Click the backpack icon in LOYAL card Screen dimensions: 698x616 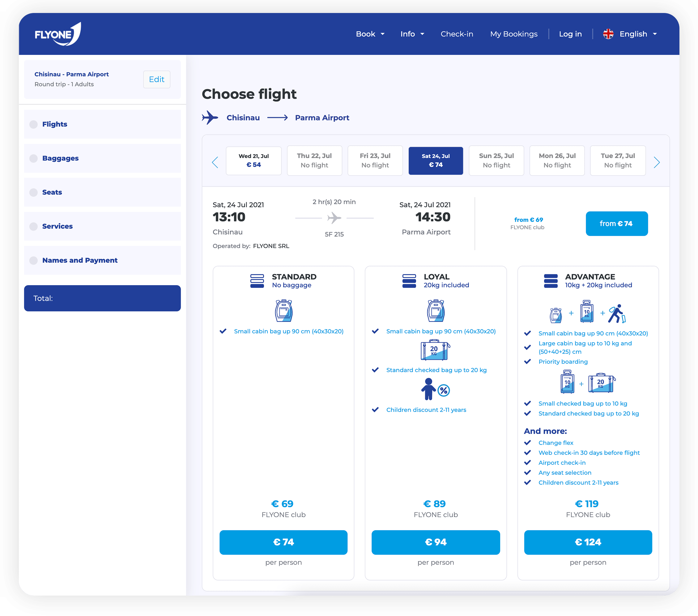click(x=436, y=310)
